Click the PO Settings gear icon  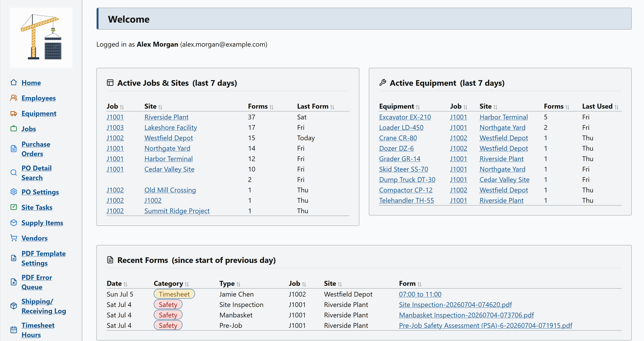pyautogui.click(x=14, y=192)
